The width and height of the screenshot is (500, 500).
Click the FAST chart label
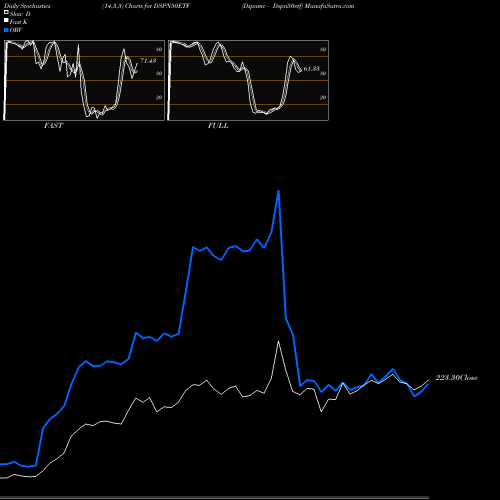[x=54, y=126]
